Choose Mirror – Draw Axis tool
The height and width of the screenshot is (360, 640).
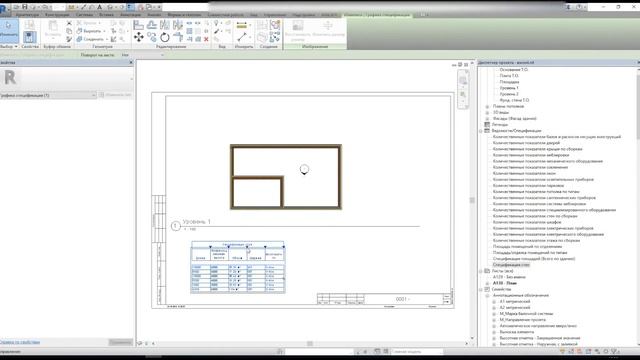point(178,25)
